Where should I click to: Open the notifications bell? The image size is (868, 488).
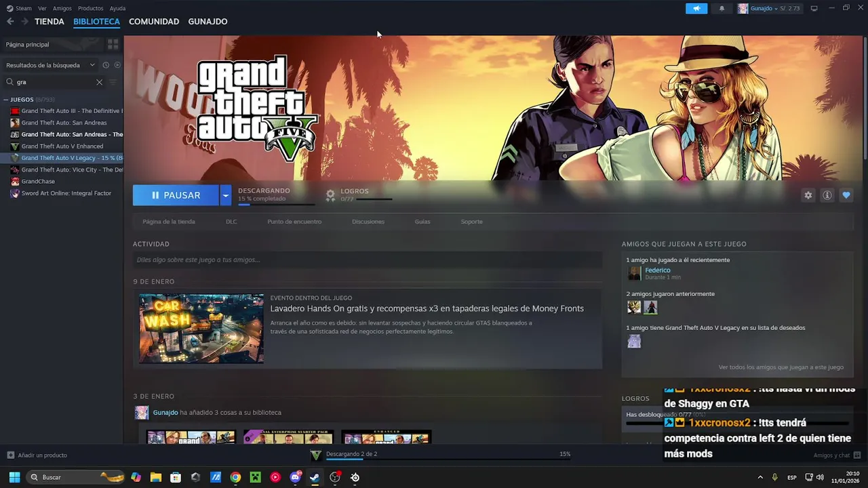722,8
